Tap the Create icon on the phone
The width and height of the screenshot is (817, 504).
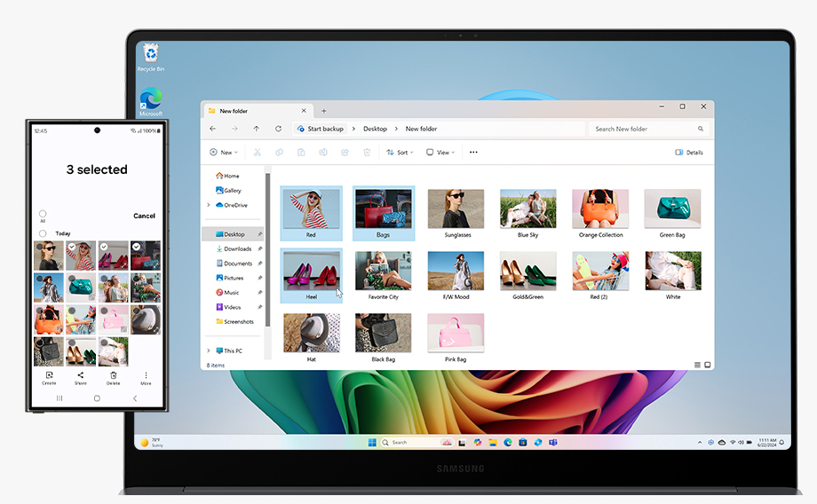(x=49, y=377)
